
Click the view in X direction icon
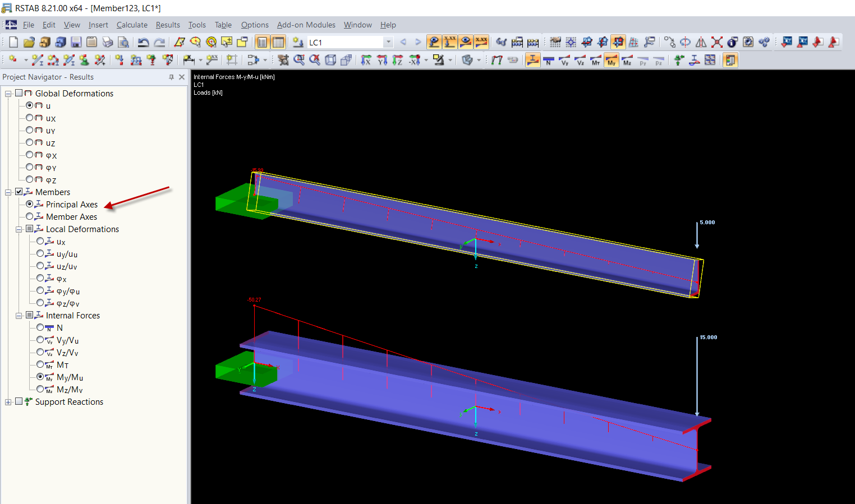pyautogui.click(x=366, y=60)
